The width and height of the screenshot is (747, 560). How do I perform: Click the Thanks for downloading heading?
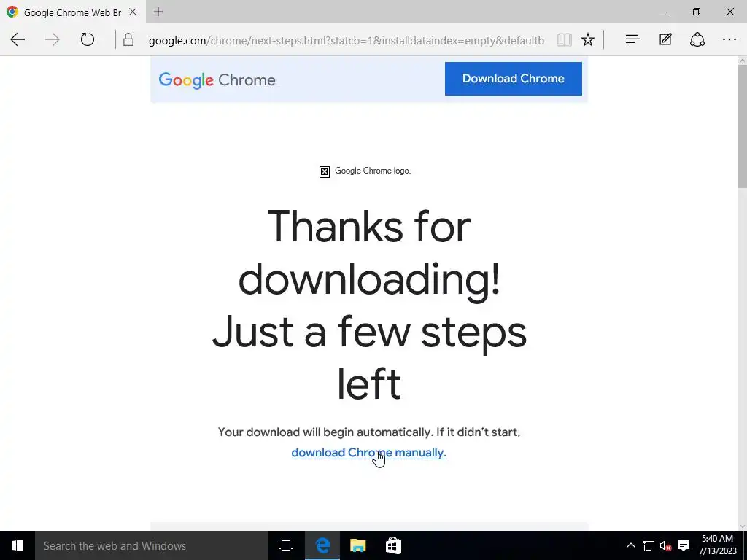point(369,306)
